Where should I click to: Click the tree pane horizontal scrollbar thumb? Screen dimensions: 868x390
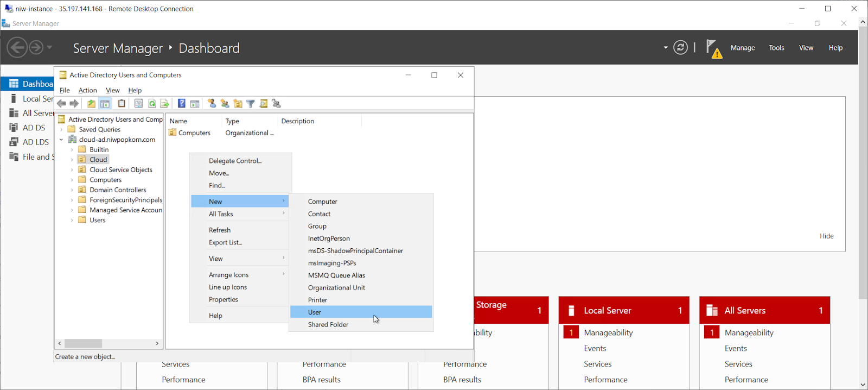83,343
